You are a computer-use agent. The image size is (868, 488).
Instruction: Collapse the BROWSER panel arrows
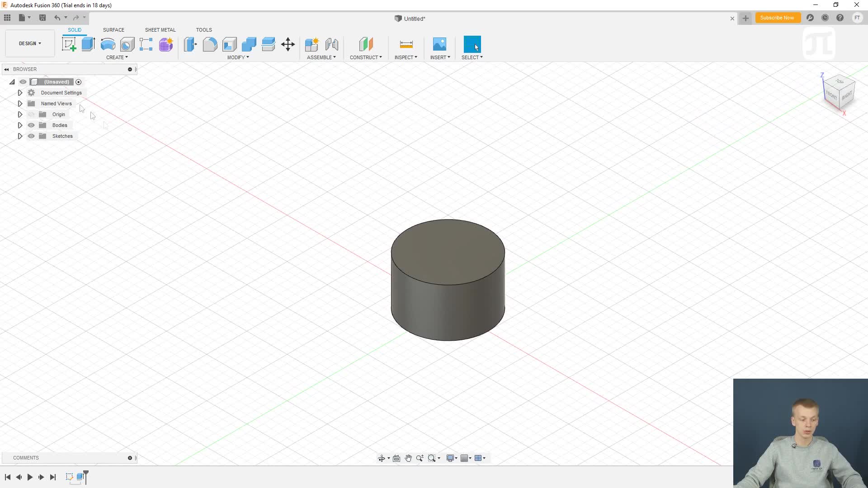pos(6,69)
